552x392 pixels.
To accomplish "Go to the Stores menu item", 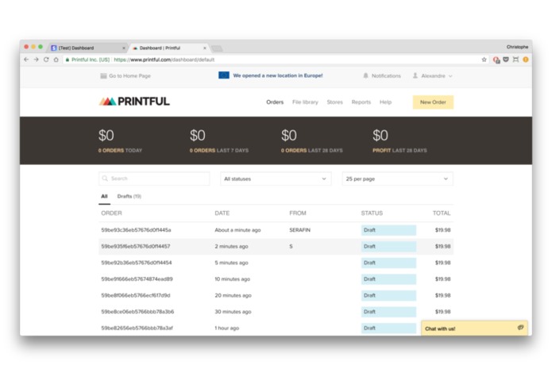I will click(x=335, y=102).
